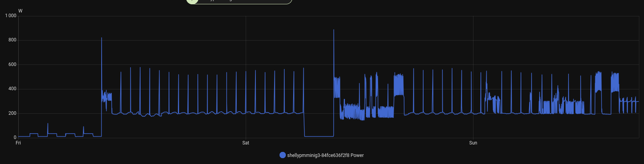The height and width of the screenshot is (164, 644).
Task: Click the second small spike early Friday
Action: click(x=83, y=127)
